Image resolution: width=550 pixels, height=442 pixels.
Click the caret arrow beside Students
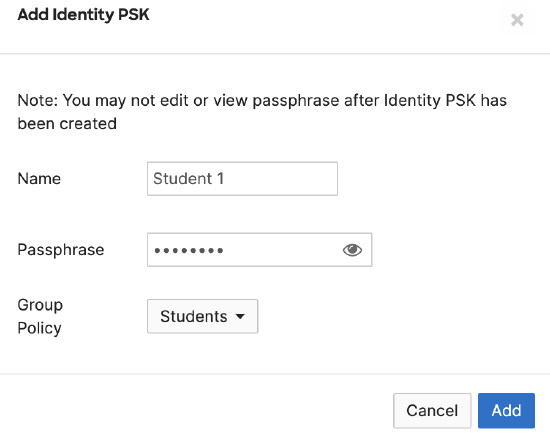click(x=240, y=316)
